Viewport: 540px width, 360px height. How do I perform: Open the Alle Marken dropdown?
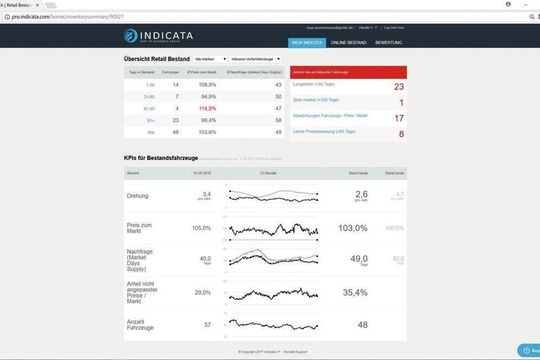point(210,59)
